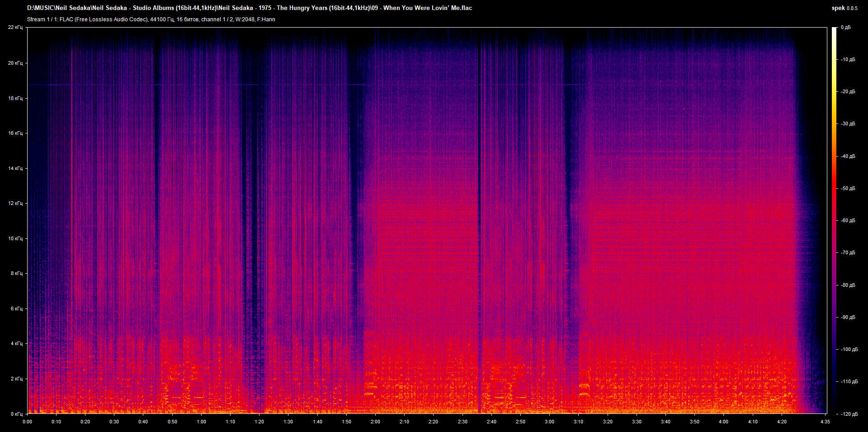The height and width of the screenshot is (432, 868).
Task: Click the '3:10' time axis label
Action: [x=579, y=422]
